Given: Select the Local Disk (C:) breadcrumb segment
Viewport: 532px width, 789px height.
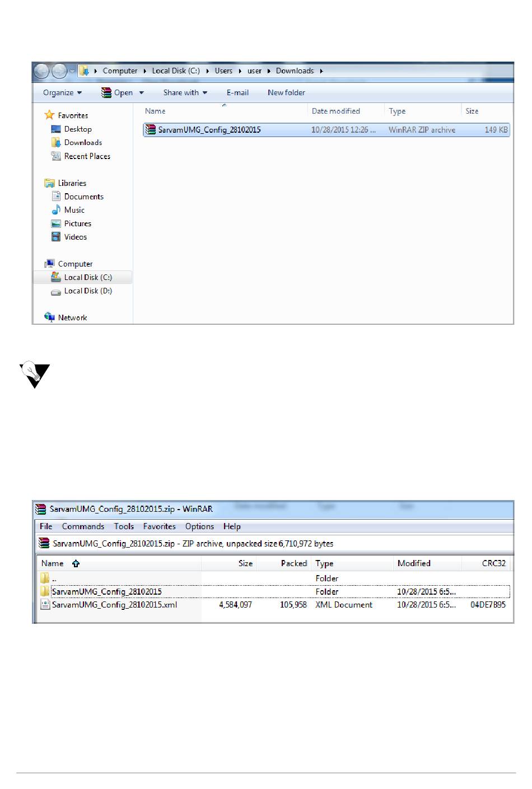Looking at the screenshot, I should [176, 71].
